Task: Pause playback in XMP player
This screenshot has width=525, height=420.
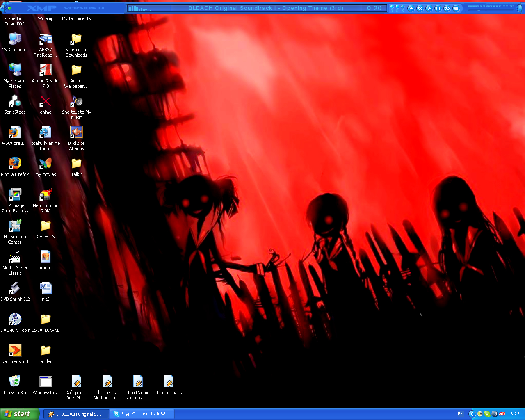Action: click(x=438, y=8)
